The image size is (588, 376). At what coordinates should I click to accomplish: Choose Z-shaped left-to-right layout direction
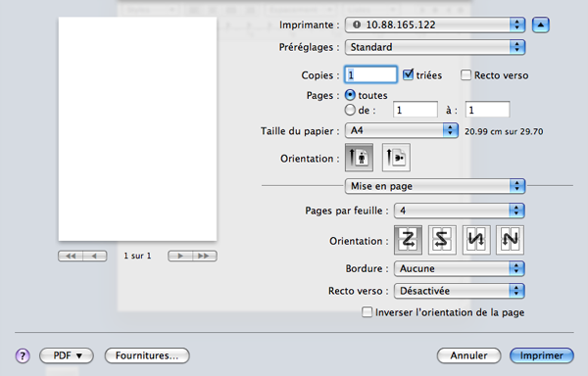(x=408, y=240)
